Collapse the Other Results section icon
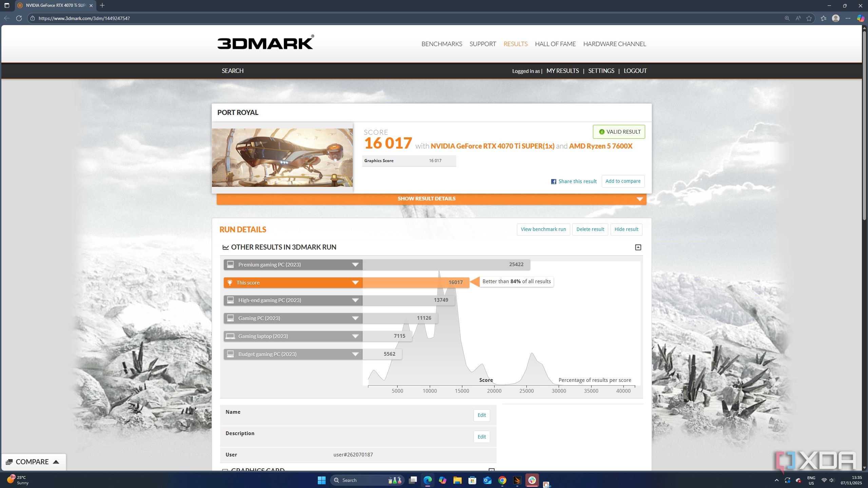This screenshot has height=488, width=868. coord(638,247)
